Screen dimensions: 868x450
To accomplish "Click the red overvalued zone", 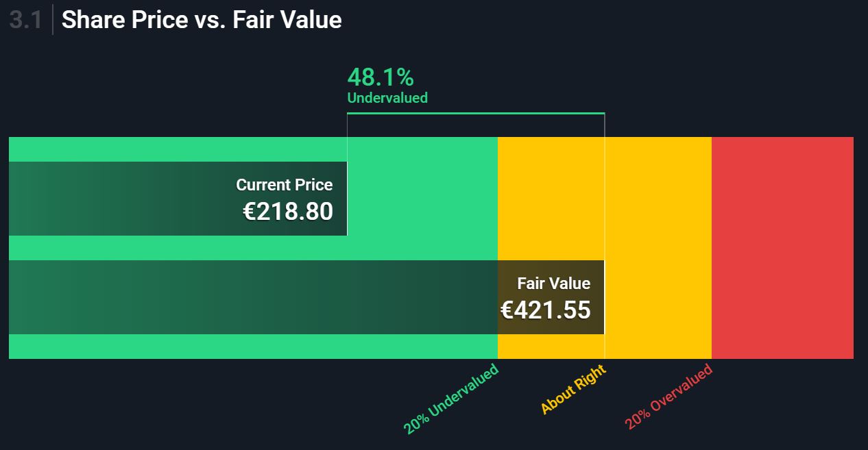I will tap(782, 247).
